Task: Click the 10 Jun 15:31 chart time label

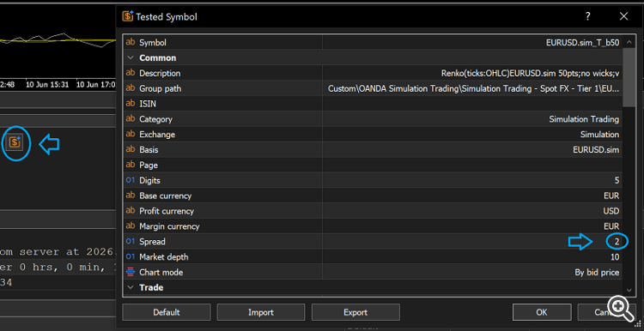Action: click(x=47, y=85)
